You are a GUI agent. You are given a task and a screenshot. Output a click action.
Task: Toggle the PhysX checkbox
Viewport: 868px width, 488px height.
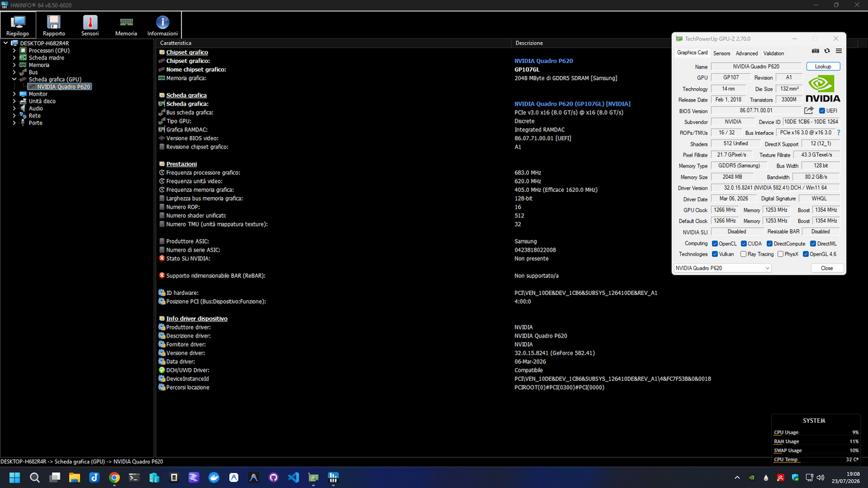point(781,254)
